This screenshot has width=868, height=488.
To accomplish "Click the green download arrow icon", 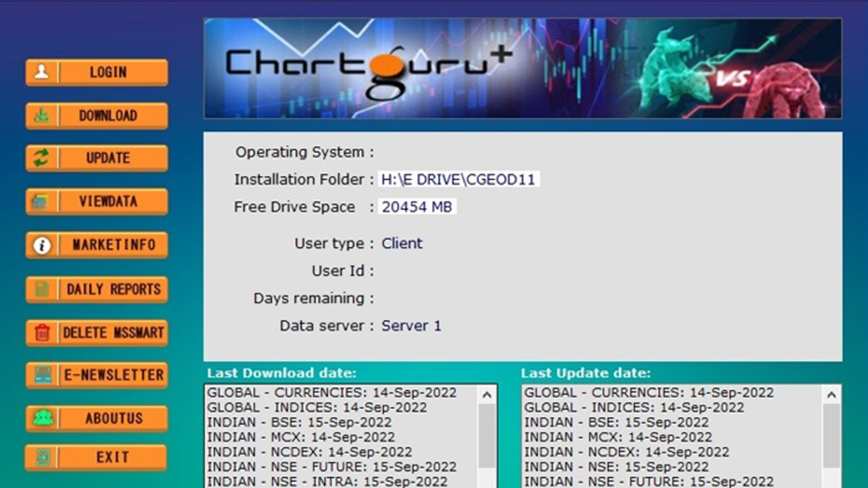I will pos(42,116).
